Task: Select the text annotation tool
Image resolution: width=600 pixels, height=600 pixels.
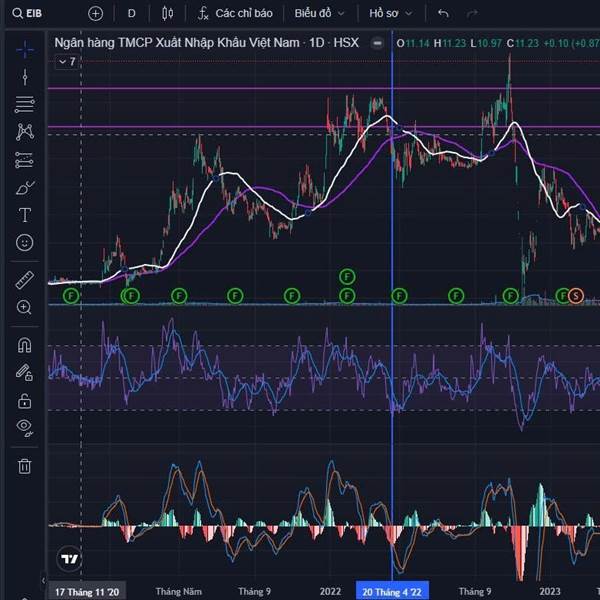Action: [x=25, y=215]
